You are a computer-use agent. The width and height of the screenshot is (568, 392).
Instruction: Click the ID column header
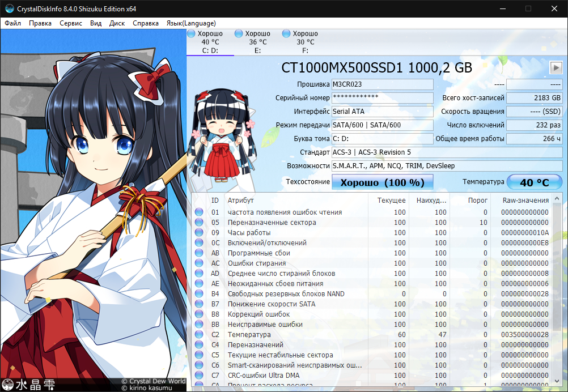click(215, 200)
